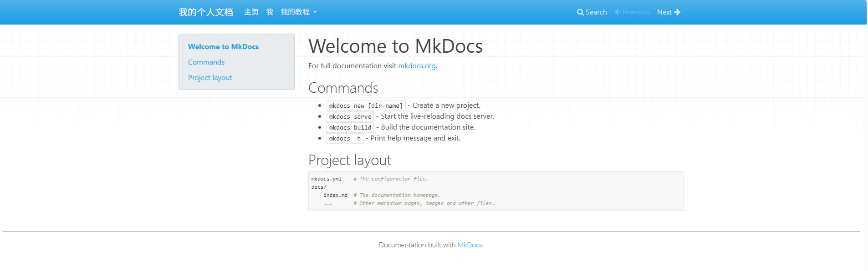Click the Next navigation button
The width and height of the screenshot is (868, 271).
point(669,12)
